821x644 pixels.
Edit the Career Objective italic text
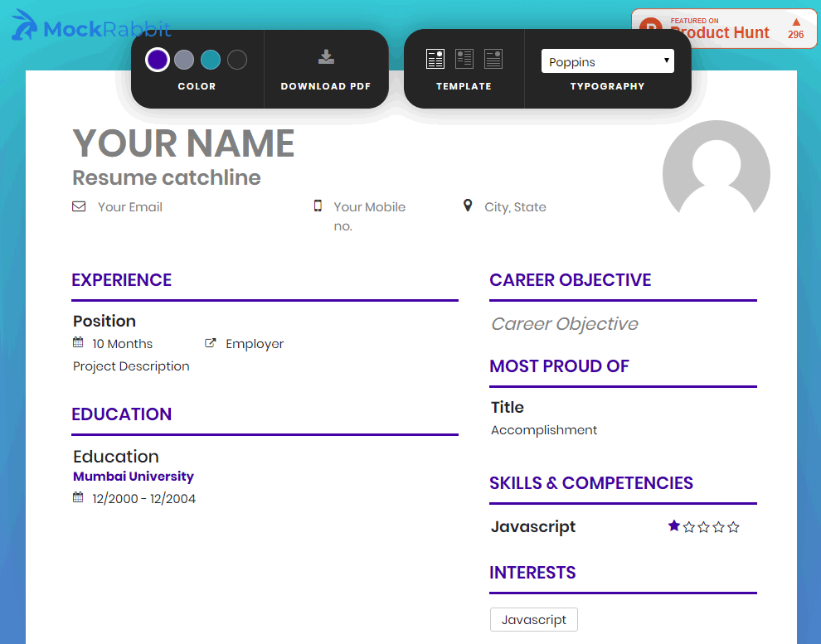point(565,324)
